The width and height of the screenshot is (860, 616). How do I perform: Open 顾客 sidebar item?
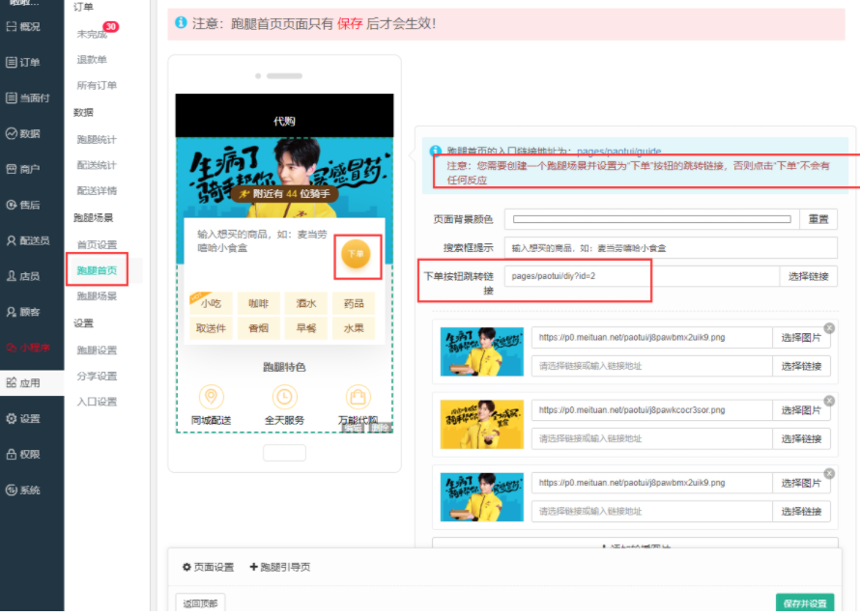click(x=23, y=311)
